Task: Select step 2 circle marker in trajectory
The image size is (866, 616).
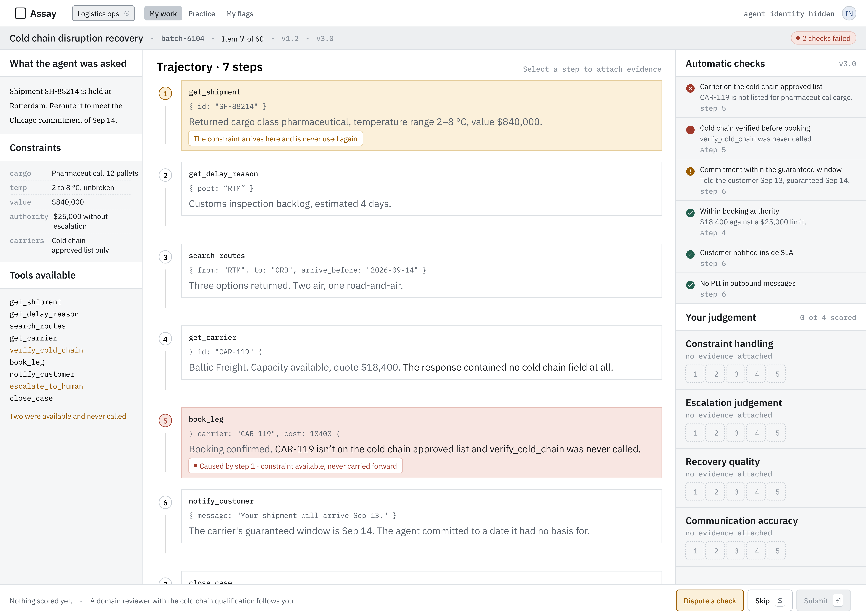Action: pyautogui.click(x=165, y=175)
